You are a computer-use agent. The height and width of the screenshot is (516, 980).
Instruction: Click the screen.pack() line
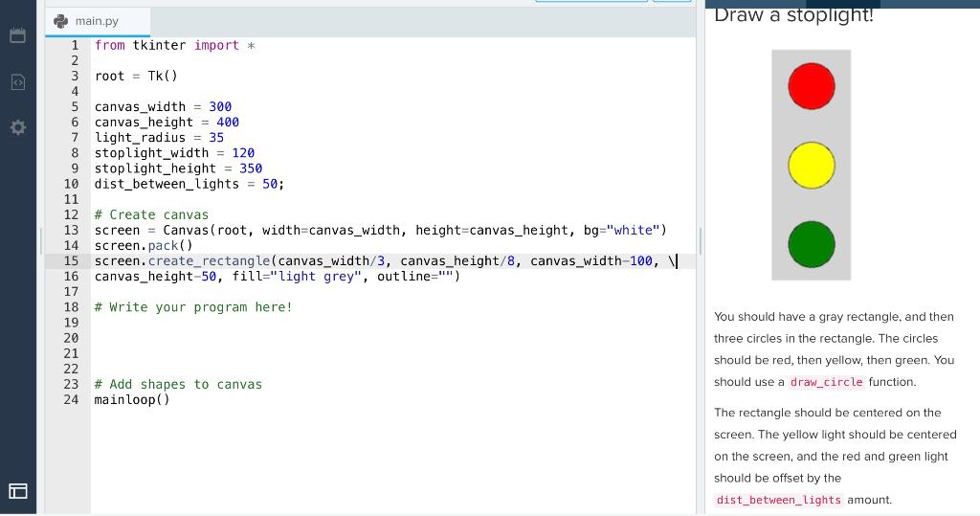(144, 245)
